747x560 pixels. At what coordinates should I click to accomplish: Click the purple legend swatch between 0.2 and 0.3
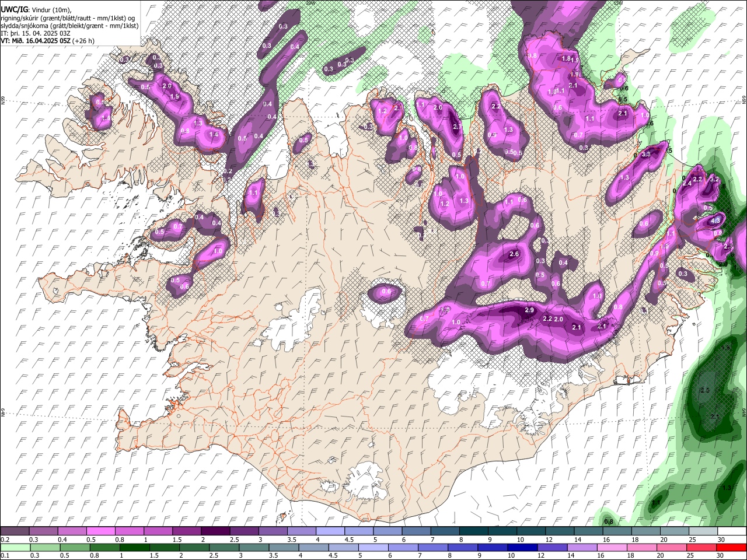(15, 531)
